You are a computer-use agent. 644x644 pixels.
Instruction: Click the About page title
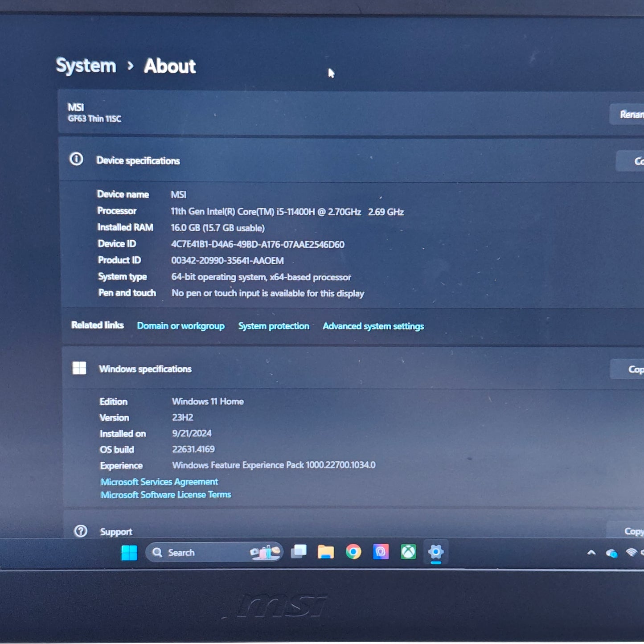[x=170, y=66]
